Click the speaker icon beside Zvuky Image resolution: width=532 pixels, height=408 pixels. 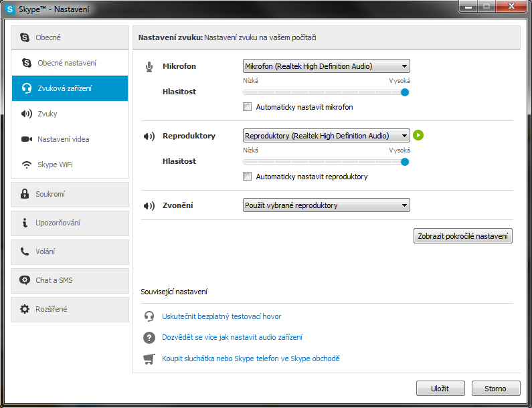(x=27, y=114)
